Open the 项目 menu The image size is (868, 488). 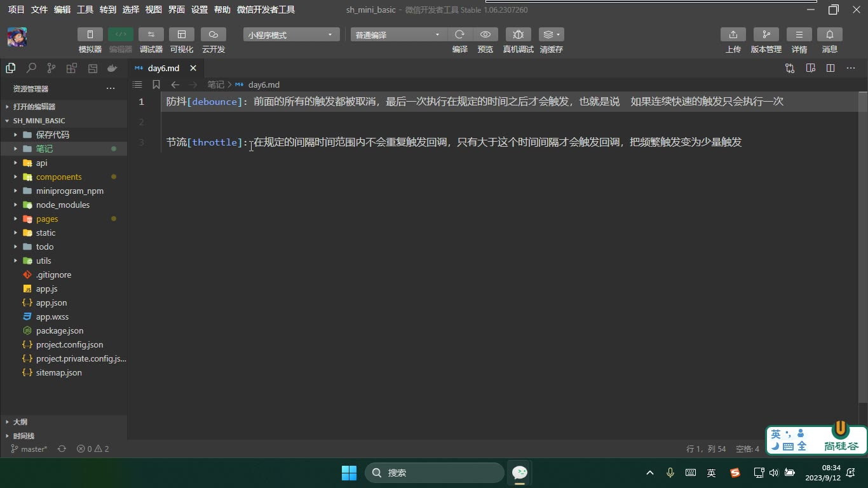[x=17, y=10]
